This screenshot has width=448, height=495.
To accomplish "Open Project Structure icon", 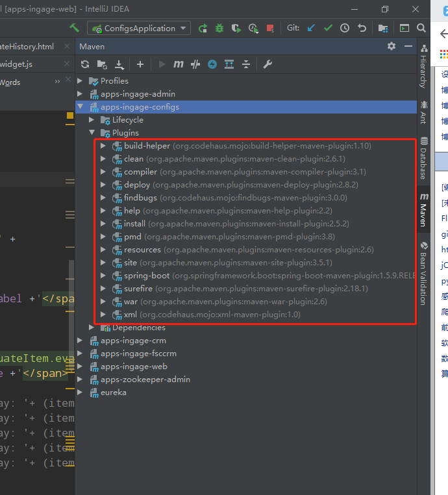I will tap(383, 29).
